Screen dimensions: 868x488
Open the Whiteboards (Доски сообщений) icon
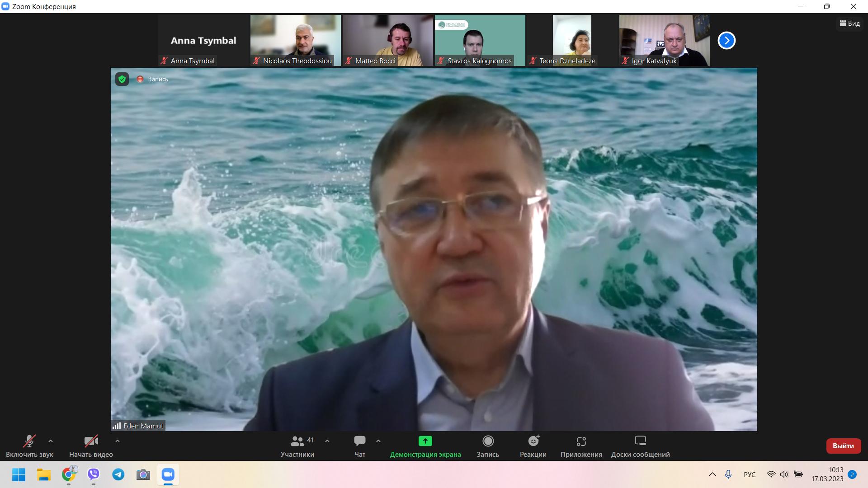pyautogui.click(x=640, y=441)
